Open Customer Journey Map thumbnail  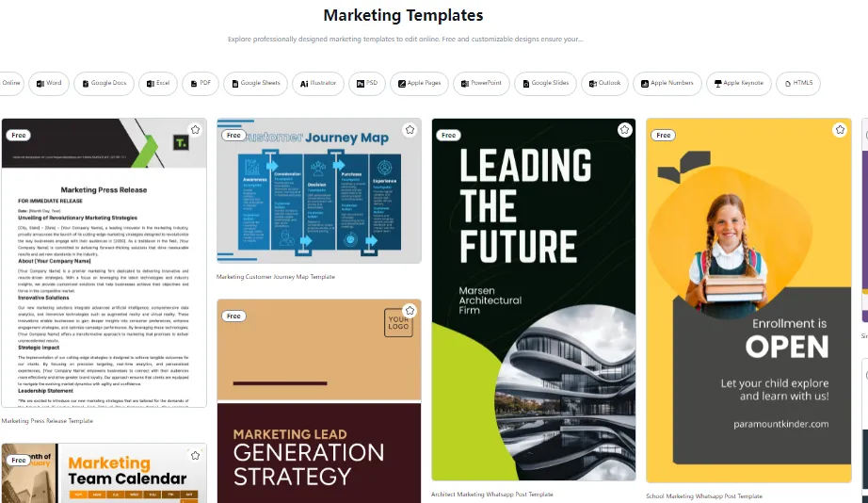click(x=319, y=190)
